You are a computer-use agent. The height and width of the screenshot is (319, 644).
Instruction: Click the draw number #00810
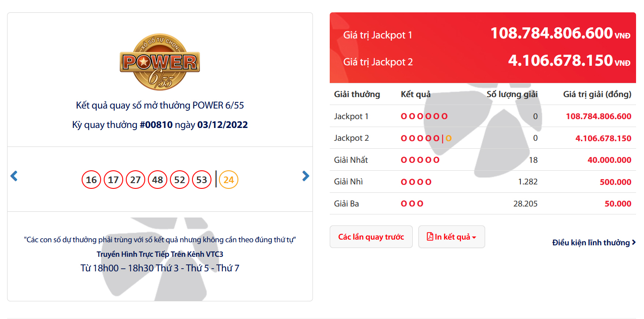(x=156, y=125)
